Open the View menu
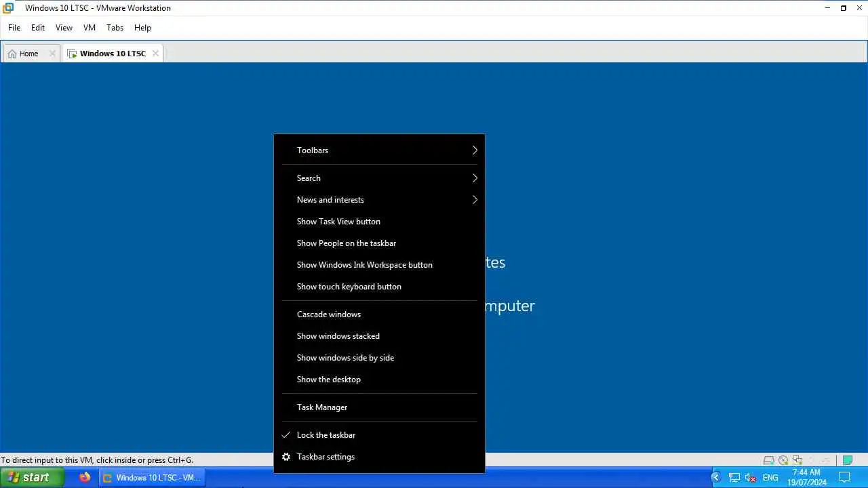 (64, 28)
